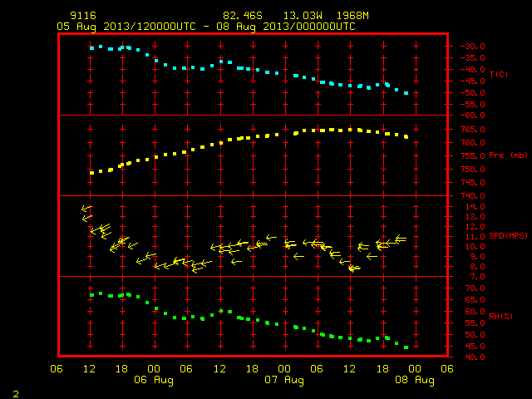Click the Pre (mb) pressure axis label
The image size is (532, 399).
[508, 155]
